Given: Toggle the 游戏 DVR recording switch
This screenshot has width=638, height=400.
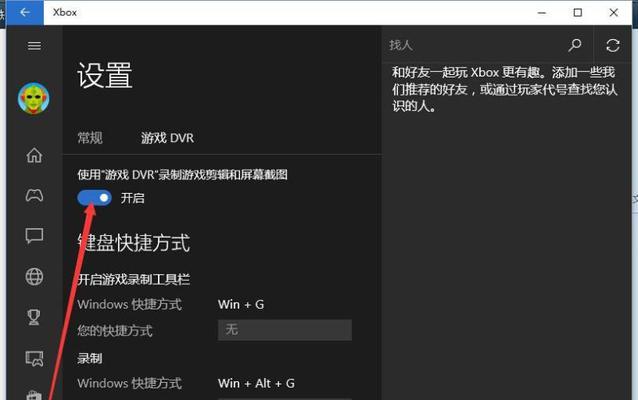Looking at the screenshot, I should (94, 198).
